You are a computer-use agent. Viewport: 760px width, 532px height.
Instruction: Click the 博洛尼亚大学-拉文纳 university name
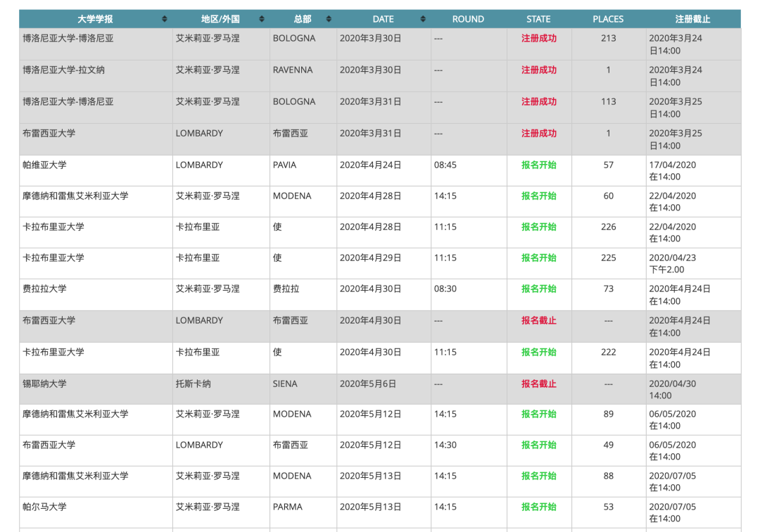[63, 70]
